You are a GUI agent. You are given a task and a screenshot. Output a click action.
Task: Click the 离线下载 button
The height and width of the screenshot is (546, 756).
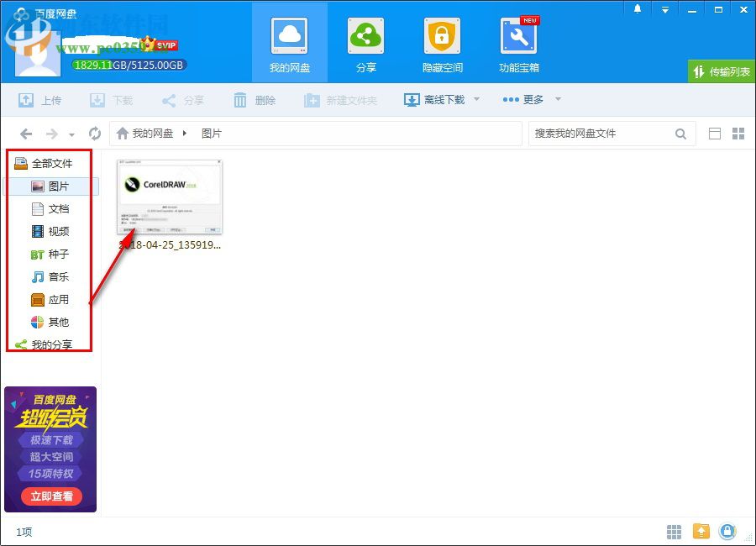(x=434, y=100)
